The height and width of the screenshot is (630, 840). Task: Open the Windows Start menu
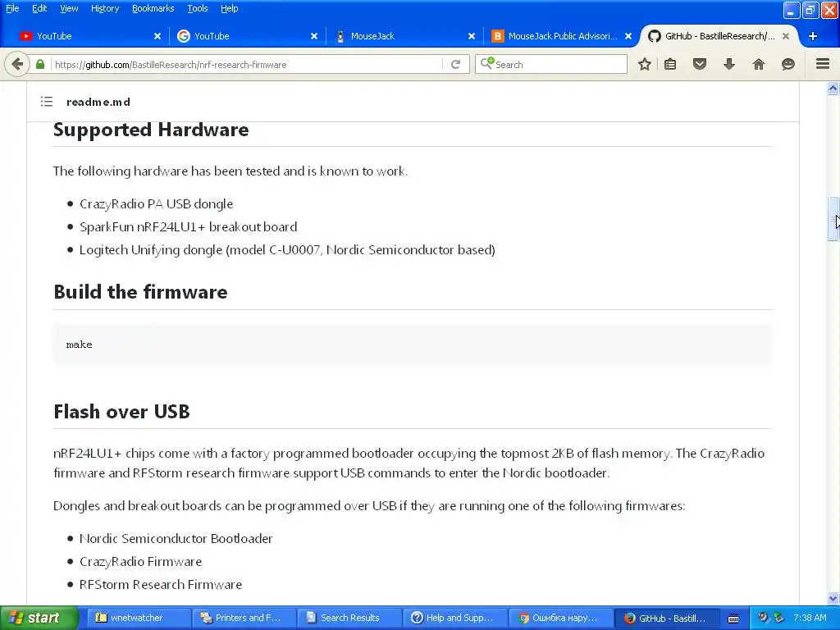[39, 618]
